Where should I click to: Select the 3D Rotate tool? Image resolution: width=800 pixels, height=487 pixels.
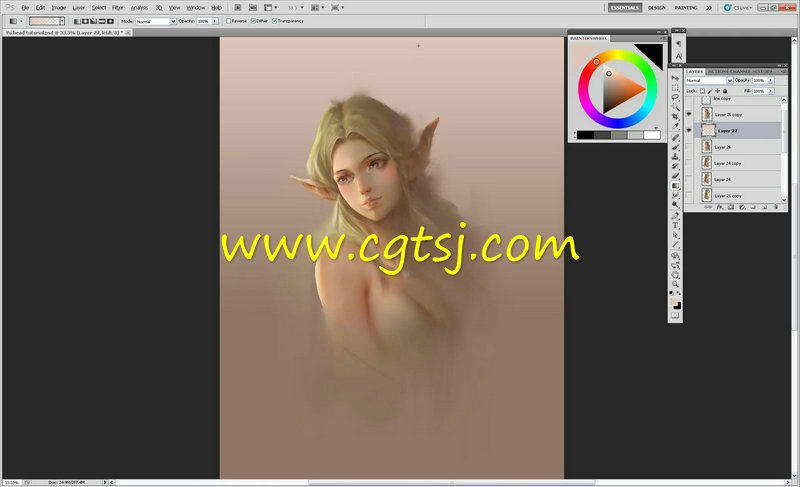[x=675, y=256]
